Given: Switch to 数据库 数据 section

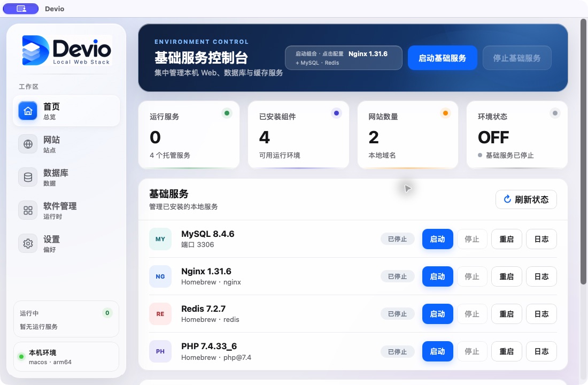Looking at the screenshot, I should pos(66,177).
